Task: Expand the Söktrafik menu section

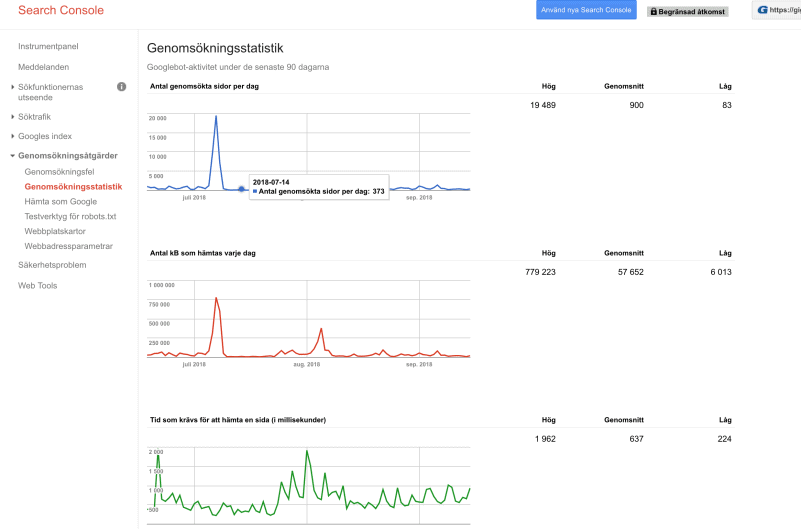Action: (12, 117)
